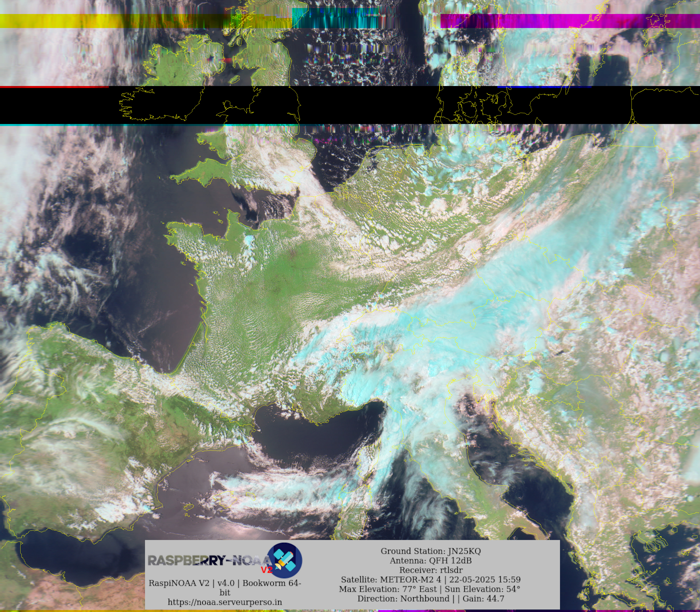Open the https://noaa.serveurperso.in link
Viewport: 700px width, 612px height.
[x=225, y=602]
